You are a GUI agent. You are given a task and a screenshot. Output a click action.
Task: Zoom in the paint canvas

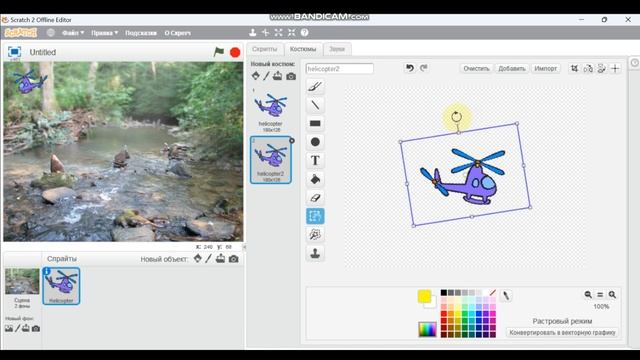tap(612, 295)
